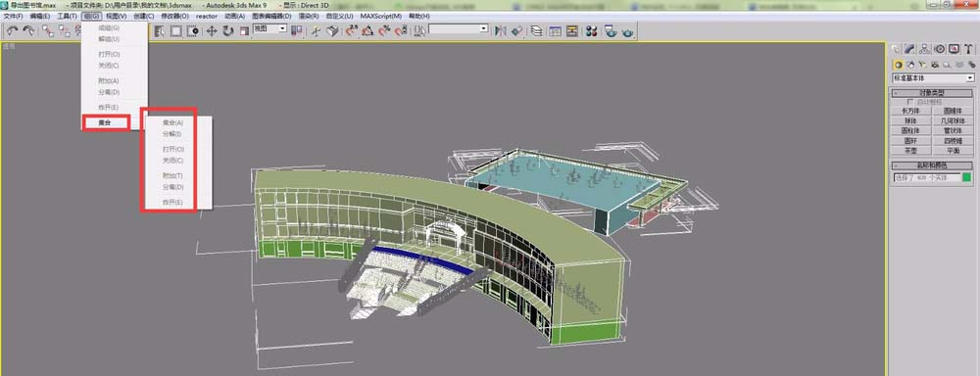Activate the Select and Manipulate tool
This screenshot has width=980, height=376.
317,30
